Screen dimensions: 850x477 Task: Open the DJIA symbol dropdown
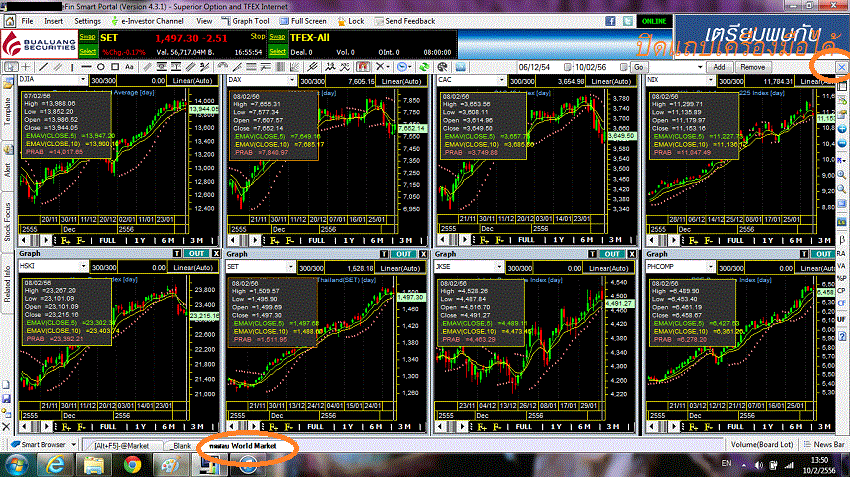click(83, 80)
